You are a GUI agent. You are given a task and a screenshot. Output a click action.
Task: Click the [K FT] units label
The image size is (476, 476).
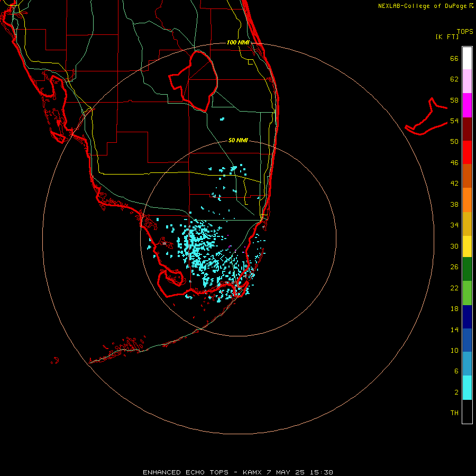point(447,36)
